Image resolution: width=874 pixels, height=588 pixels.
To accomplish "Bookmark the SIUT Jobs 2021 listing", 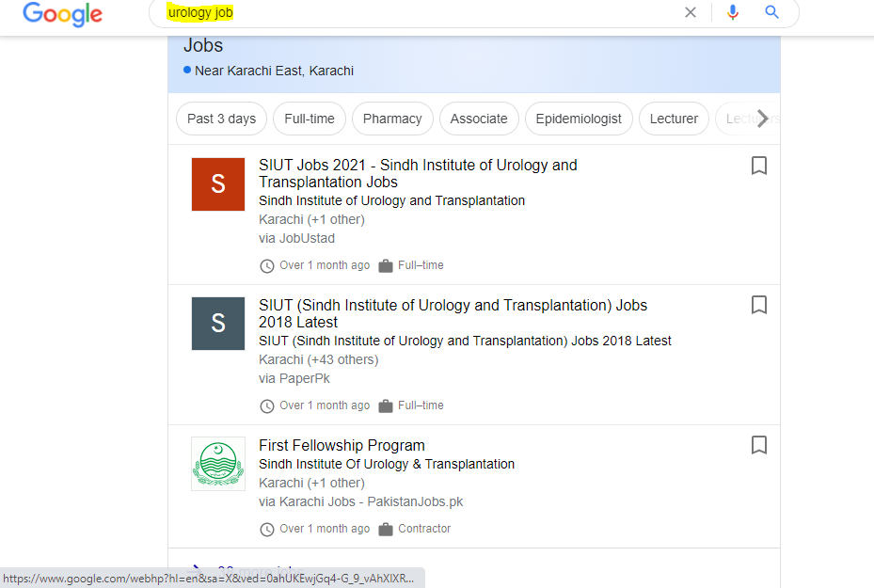I will [758, 166].
